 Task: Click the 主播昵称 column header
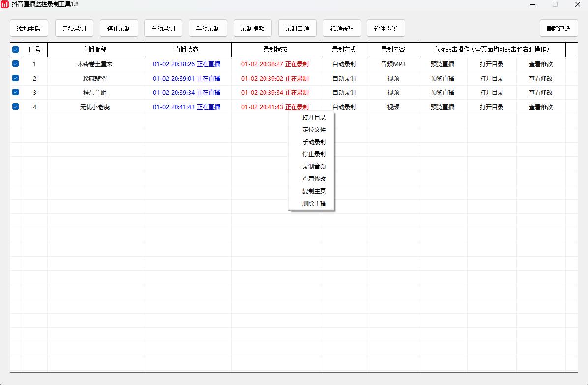tap(95, 50)
